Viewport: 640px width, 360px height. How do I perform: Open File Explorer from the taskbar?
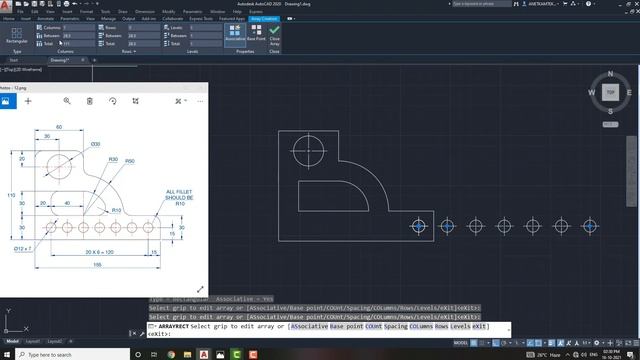click(187, 354)
